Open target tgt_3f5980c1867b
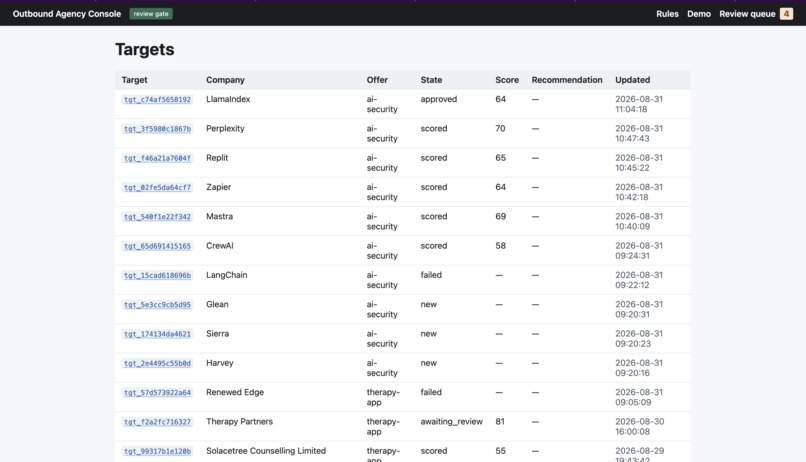Image resolution: width=806 pixels, height=462 pixels. coord(157,129)
